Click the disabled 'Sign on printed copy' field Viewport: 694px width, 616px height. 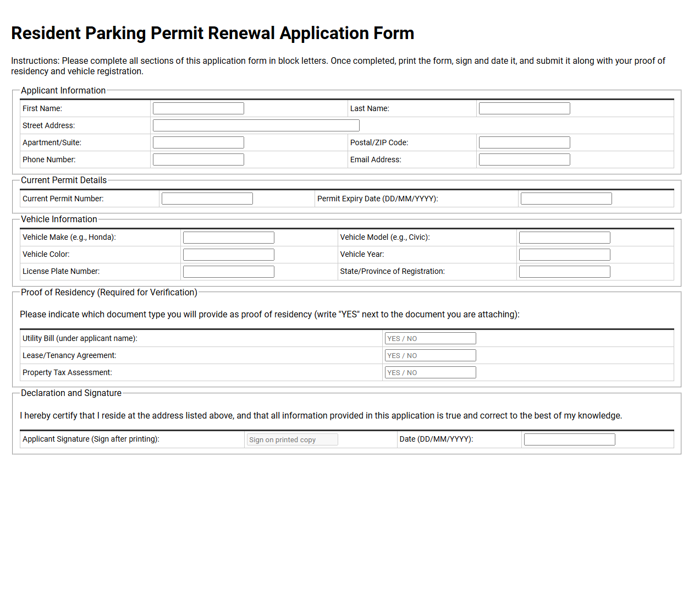[x=293, y=439]
